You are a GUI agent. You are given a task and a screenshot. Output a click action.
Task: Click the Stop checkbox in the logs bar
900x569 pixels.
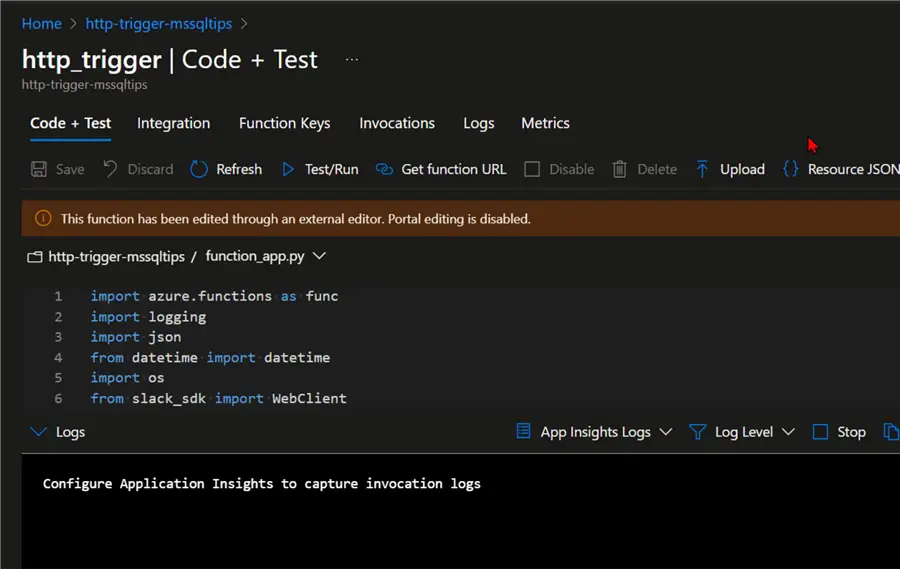pos(820,432)
